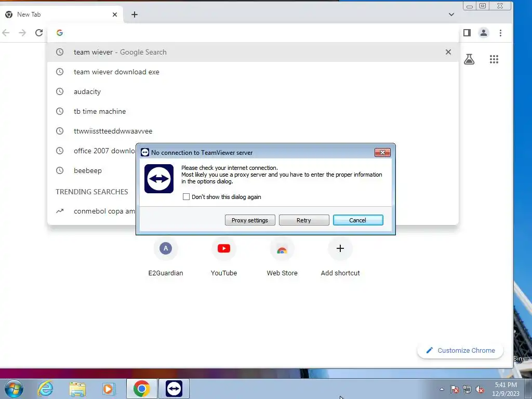Viewport: 532px width, 399px height.
Task: Click Google icon in address bar
Action: (x=60, y=33)
